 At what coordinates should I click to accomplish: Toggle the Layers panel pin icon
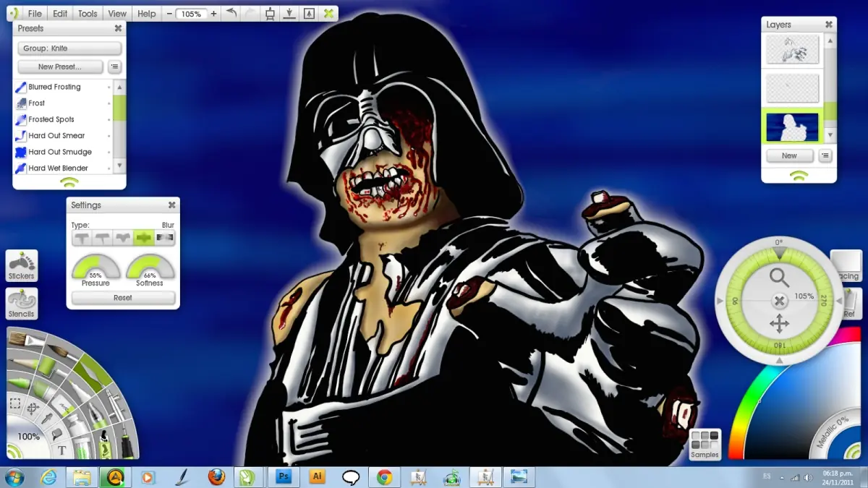click(799, 176)
